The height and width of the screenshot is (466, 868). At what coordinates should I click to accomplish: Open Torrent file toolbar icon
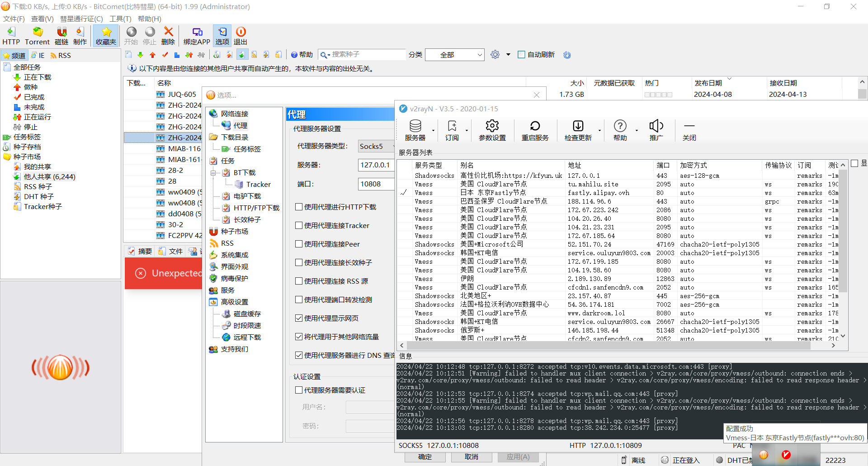37,36
